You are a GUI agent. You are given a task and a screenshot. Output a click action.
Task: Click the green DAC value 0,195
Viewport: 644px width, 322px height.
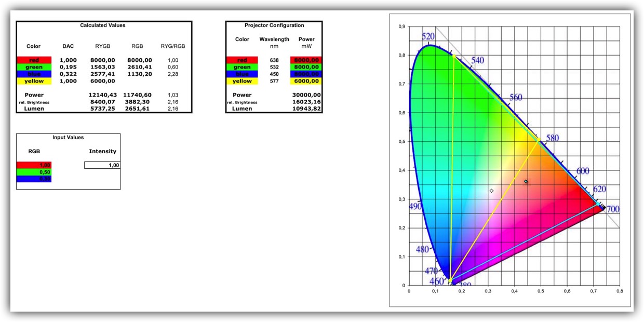tap(68, 67)
